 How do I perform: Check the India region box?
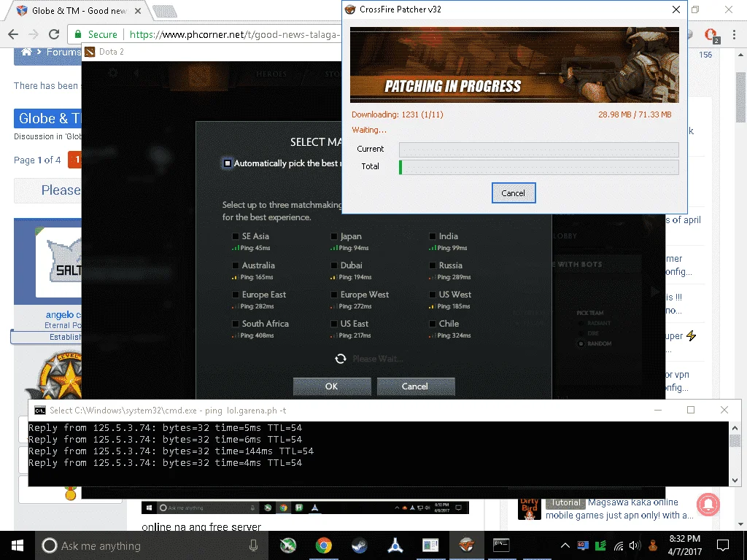point(432,236)
